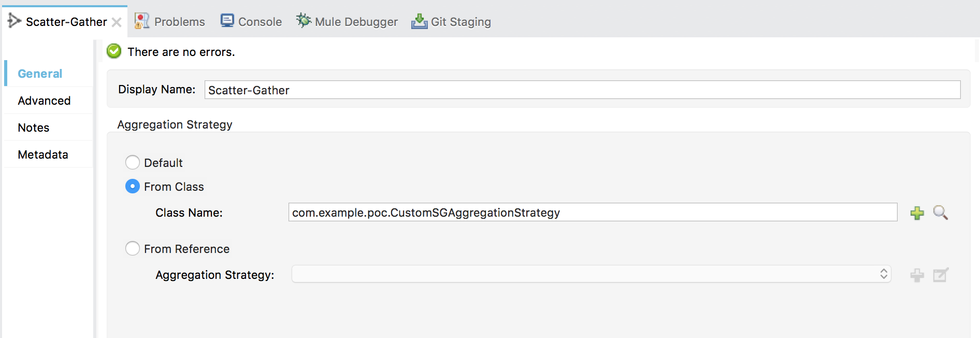Viewport: 980px width, 338px height.
Task: Focus the Class Name text field
Action: [x=592, y=213]
